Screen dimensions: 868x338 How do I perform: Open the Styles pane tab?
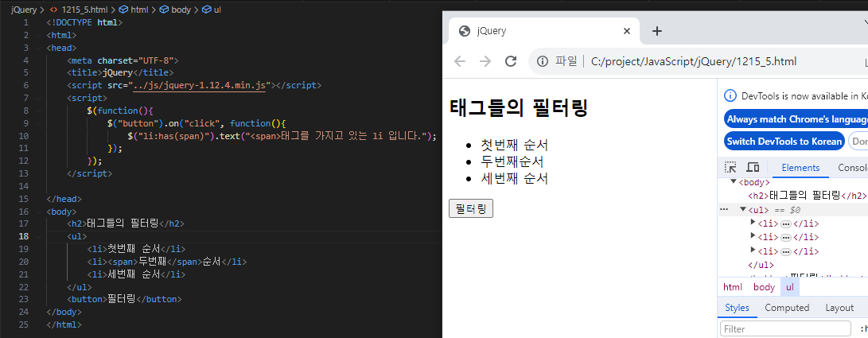point(737,308)
